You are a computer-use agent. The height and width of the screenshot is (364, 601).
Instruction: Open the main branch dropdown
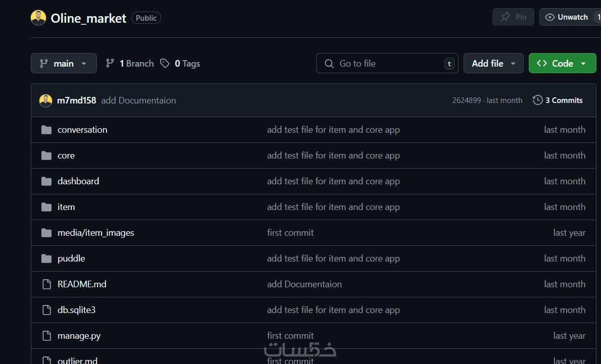[64, 64]
